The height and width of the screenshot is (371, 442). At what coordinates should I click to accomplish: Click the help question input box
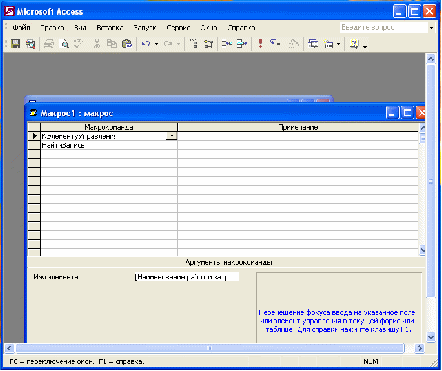384,28
